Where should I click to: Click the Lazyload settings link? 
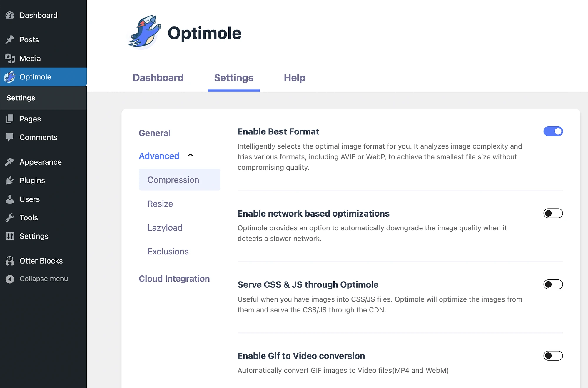[164, 227]
